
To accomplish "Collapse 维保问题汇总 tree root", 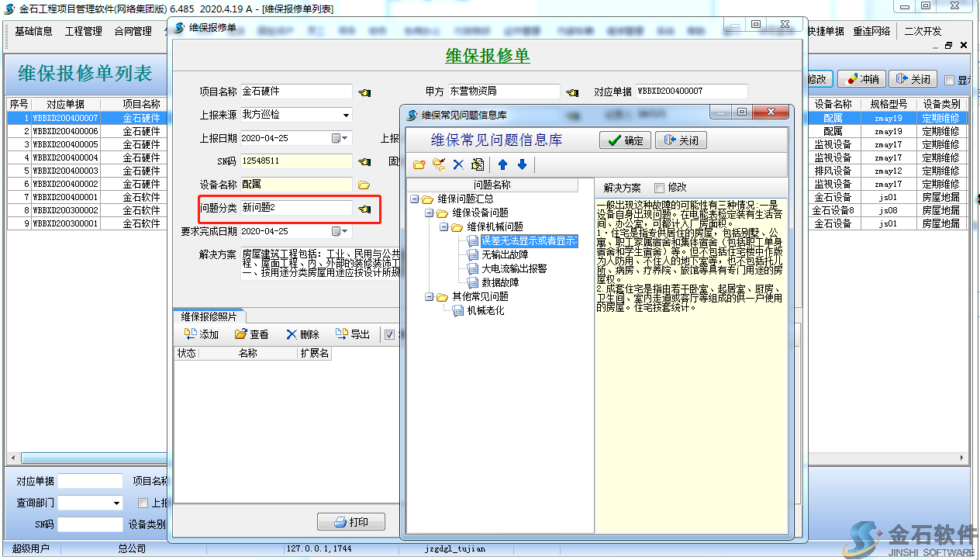I will [x=416, y=199].
